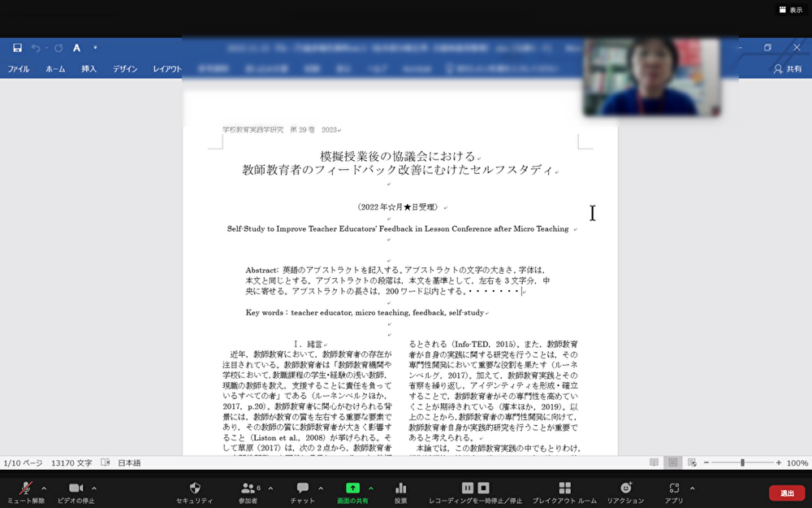Click the red 退出 leave button

tap(787, 493)
